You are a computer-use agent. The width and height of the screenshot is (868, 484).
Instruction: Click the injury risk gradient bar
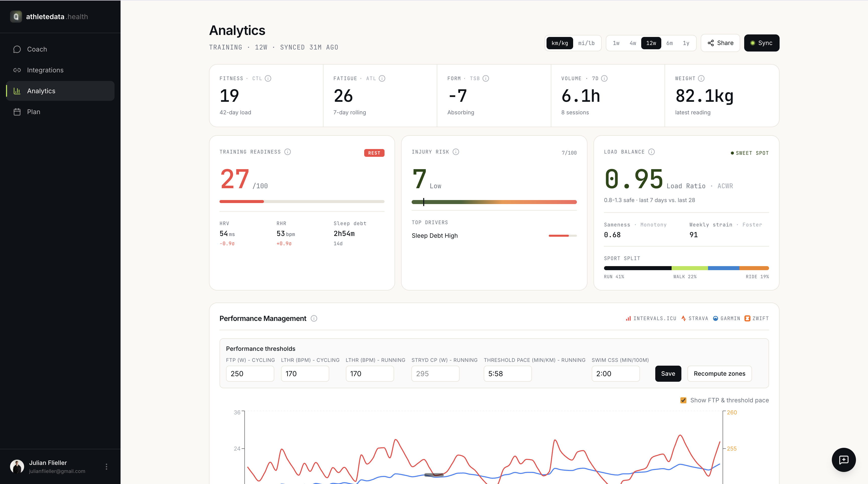point(494,202)
